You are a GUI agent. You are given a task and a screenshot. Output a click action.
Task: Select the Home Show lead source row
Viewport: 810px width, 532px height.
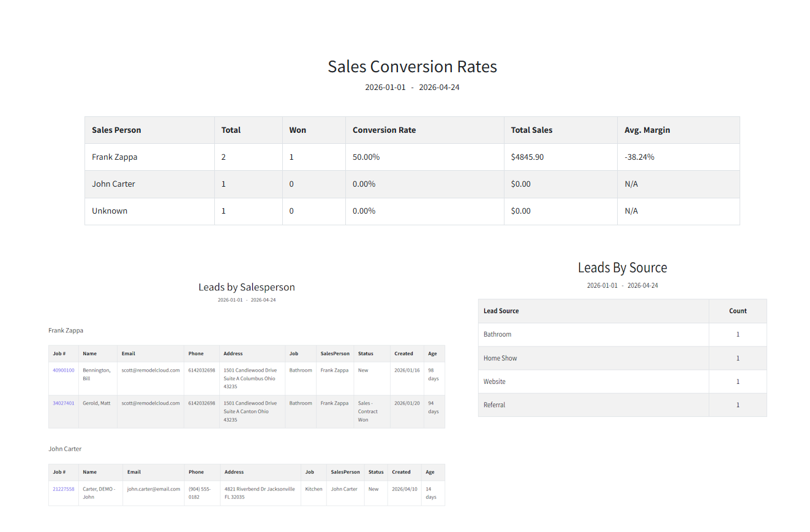pos(500,358)
